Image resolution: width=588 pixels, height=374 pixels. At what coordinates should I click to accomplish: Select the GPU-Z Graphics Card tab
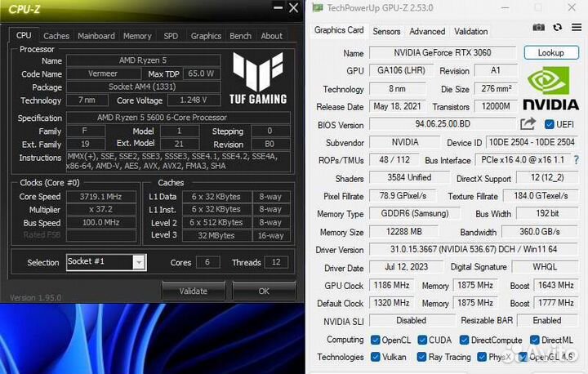click(x=339, y=30)
